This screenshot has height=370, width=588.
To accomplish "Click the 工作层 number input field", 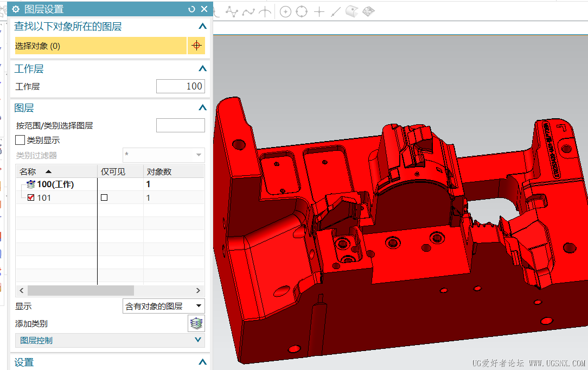I will [180, 86].
